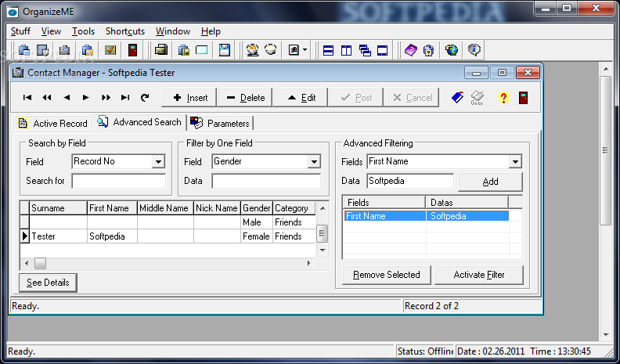Click the red door exit icon in main toolbar
Image resolution: width=620 pixels, height=364 pixels.
[132, 50]
